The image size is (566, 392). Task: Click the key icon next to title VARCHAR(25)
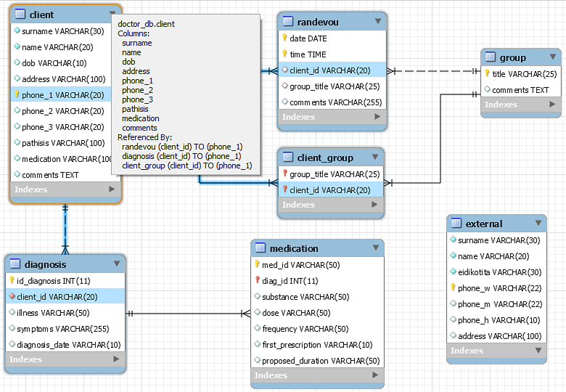(487, 73)
